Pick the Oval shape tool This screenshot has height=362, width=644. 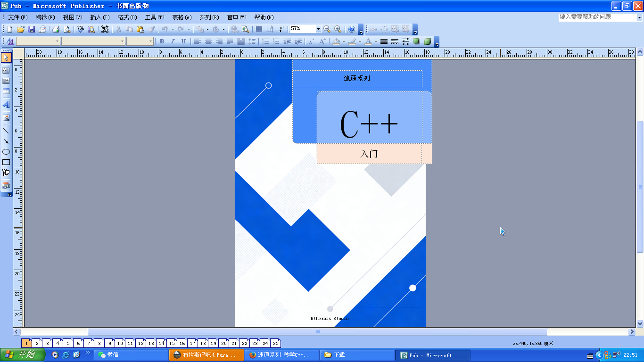tap(6, 152)
